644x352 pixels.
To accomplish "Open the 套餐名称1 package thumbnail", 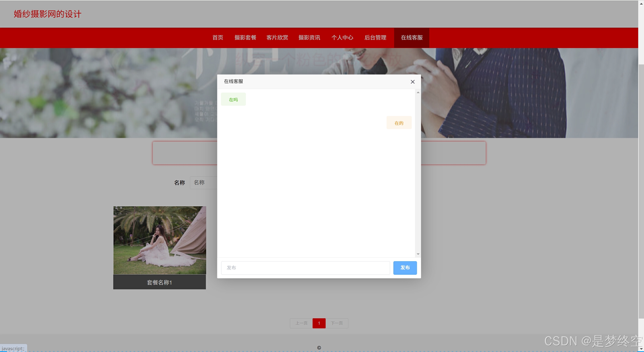I will (x=160, y=240).
